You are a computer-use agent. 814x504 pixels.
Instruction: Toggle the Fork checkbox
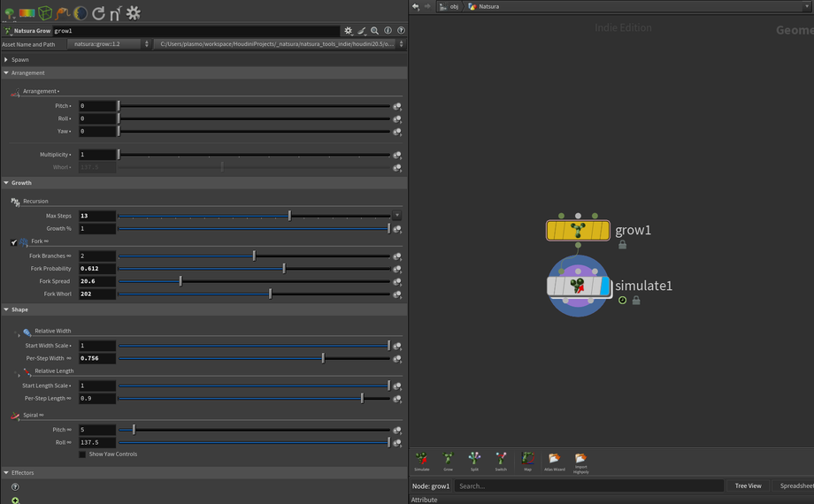tap(14, 242)
